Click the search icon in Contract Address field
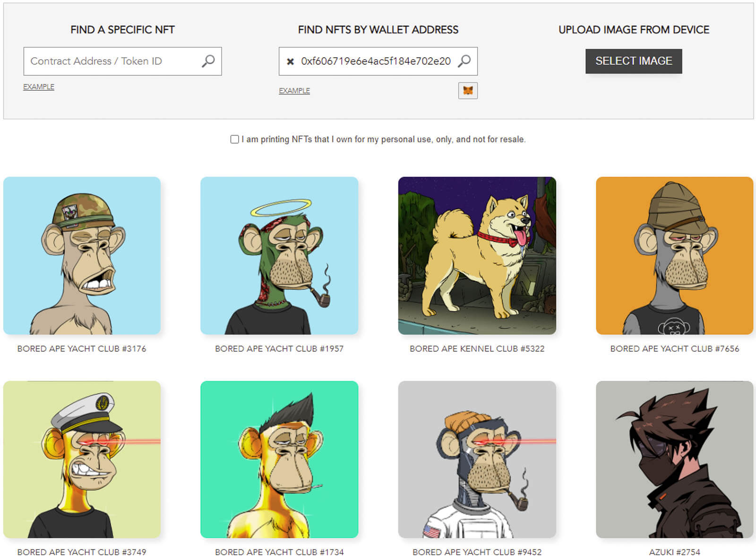The image size is (756, 559). click(x=208, y=61)
